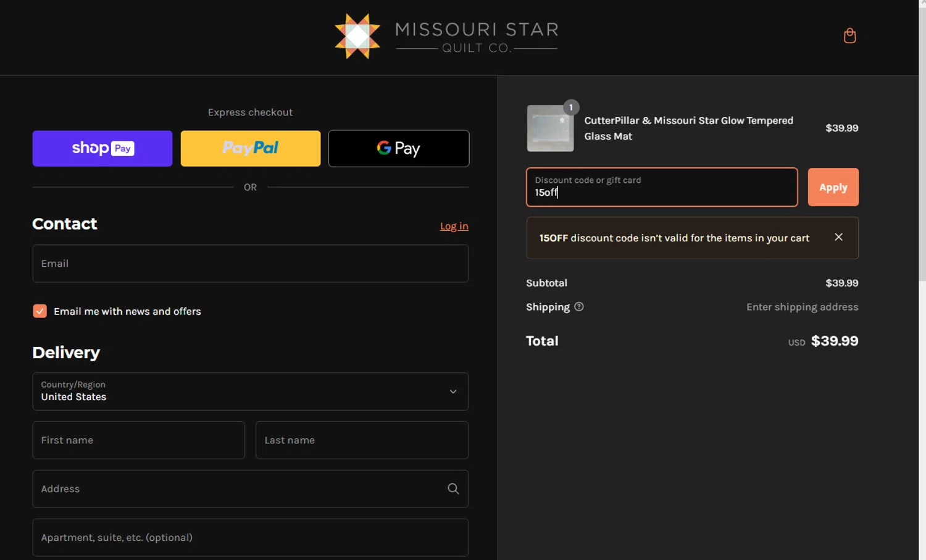This screenshot has width=926, height=560.
Task: Pay with Shop Pay express checkout
Action: (x=102, y=148)
